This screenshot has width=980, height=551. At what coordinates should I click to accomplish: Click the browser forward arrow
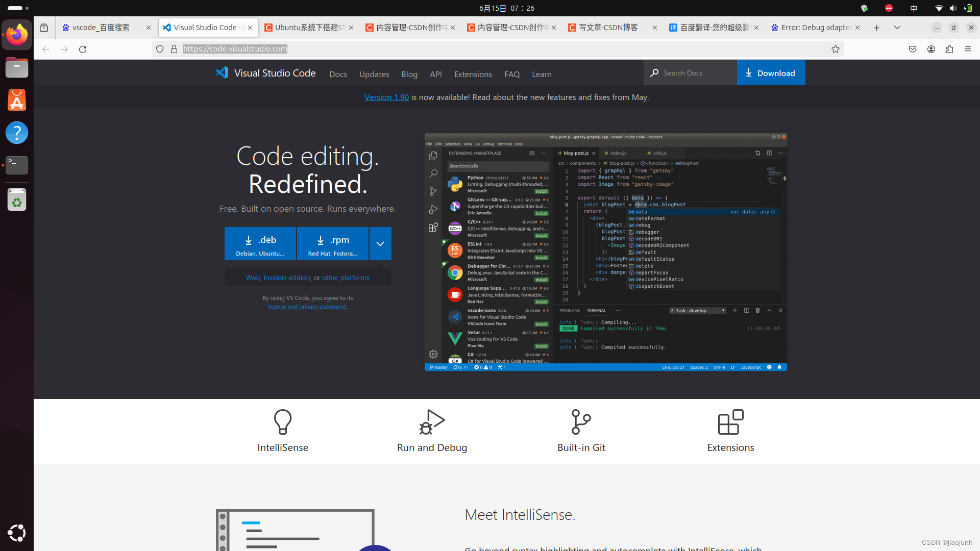pos(64,49)
